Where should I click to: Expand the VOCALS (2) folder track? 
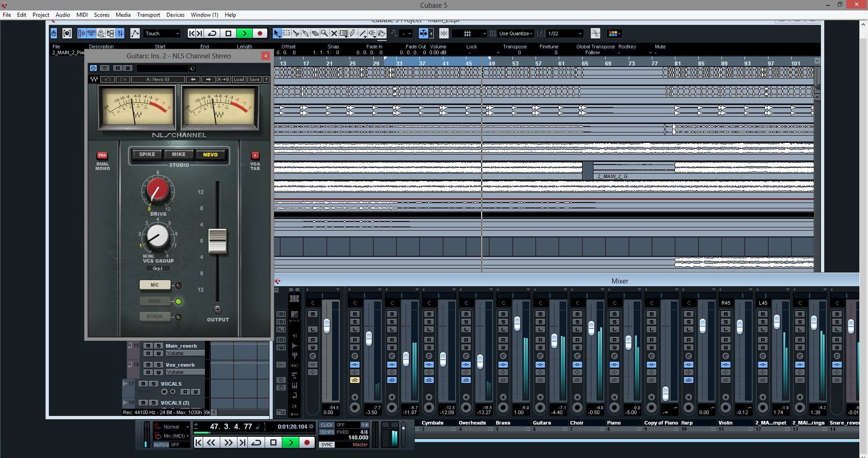(x=125, y=402)
